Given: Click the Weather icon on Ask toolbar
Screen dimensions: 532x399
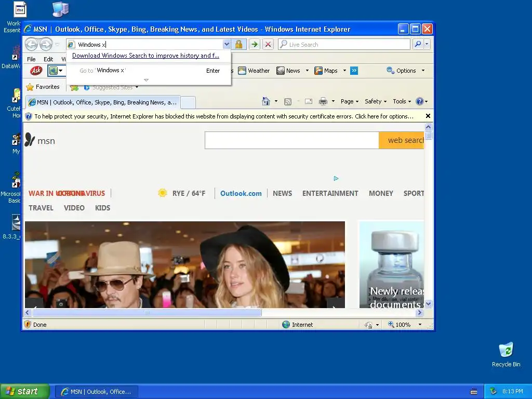Looking at the screenshot, I should tap(242, 71).
